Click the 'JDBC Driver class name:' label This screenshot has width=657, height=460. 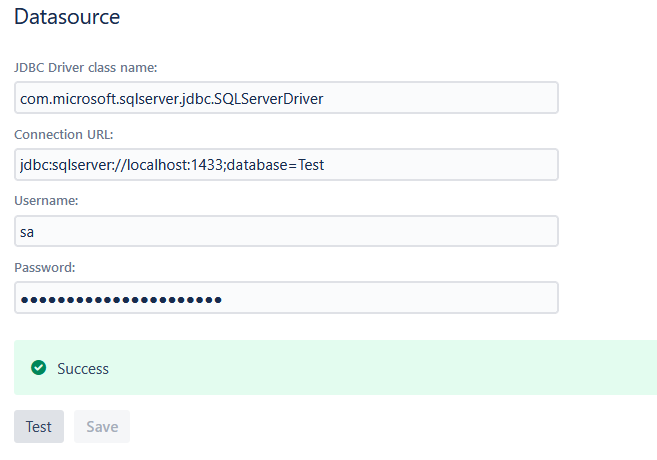pos(86,67)
